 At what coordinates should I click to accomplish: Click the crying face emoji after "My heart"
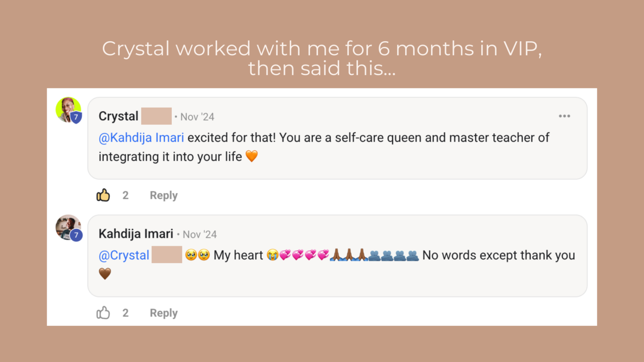pos(271,255)
